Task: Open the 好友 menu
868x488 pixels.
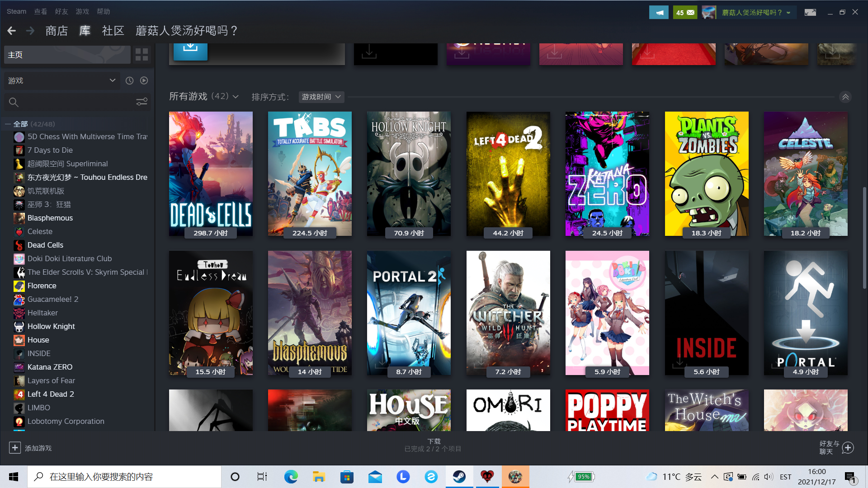Action: (x=61, y=11)
